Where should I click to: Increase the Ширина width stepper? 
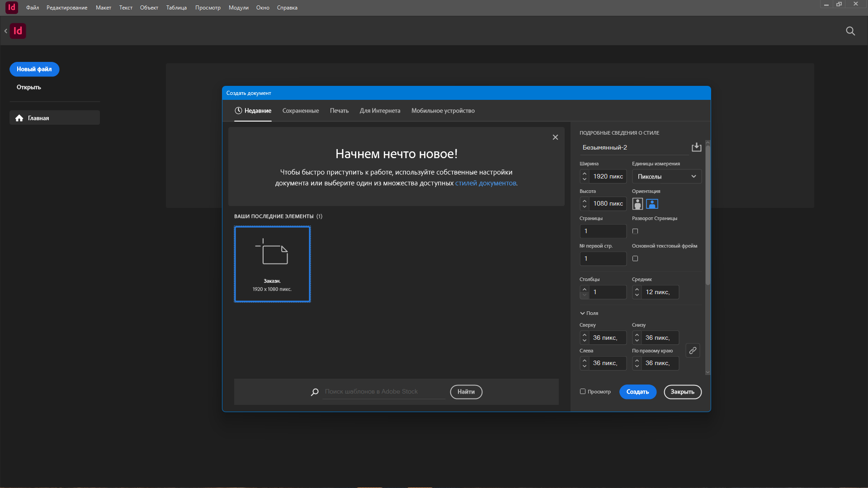(585, 174)
